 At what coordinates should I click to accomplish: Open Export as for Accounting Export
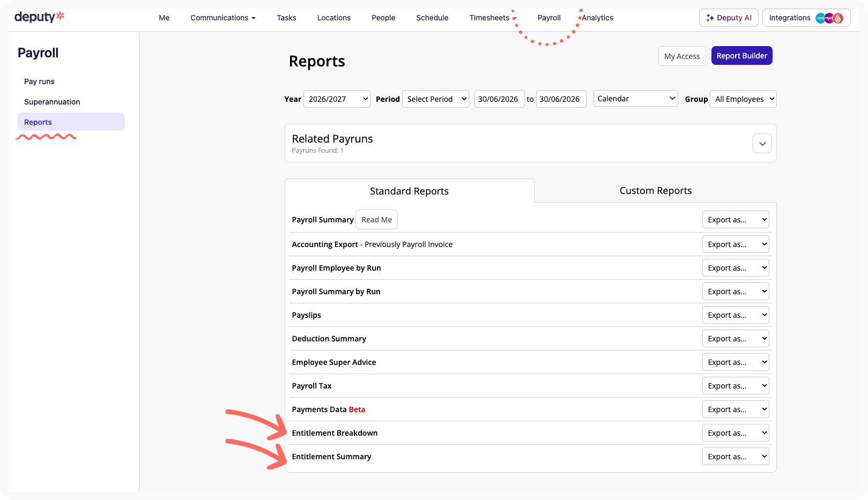pos(736,244)
